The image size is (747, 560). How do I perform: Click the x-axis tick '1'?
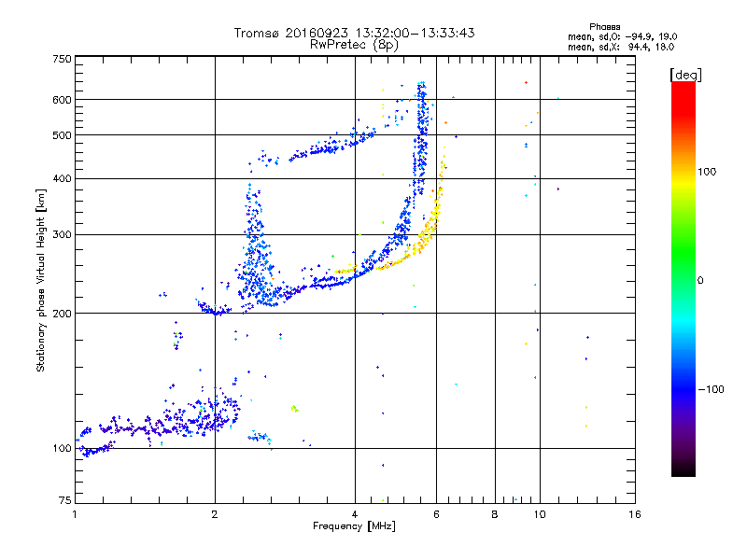click(x=76, y=514)
